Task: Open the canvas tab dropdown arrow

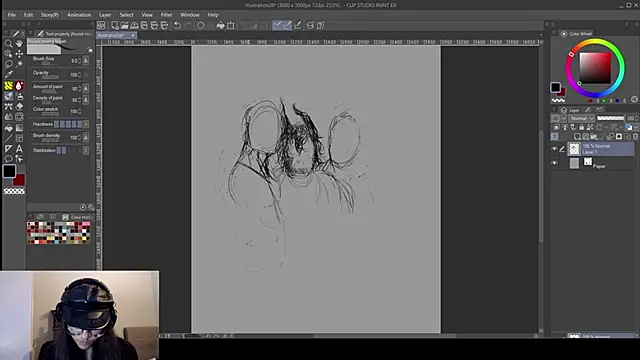Action: [x=541, y=36]
